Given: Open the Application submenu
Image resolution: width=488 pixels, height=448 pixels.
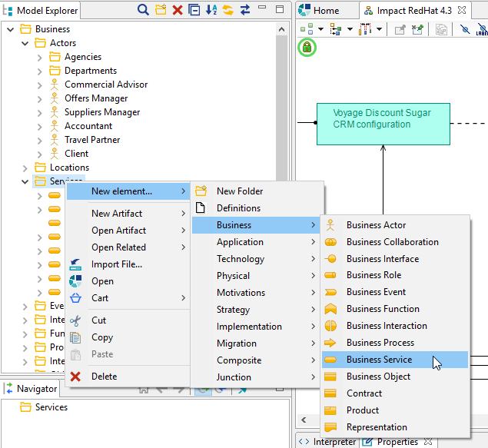Looking at the screenshot, I should (240, 242).
